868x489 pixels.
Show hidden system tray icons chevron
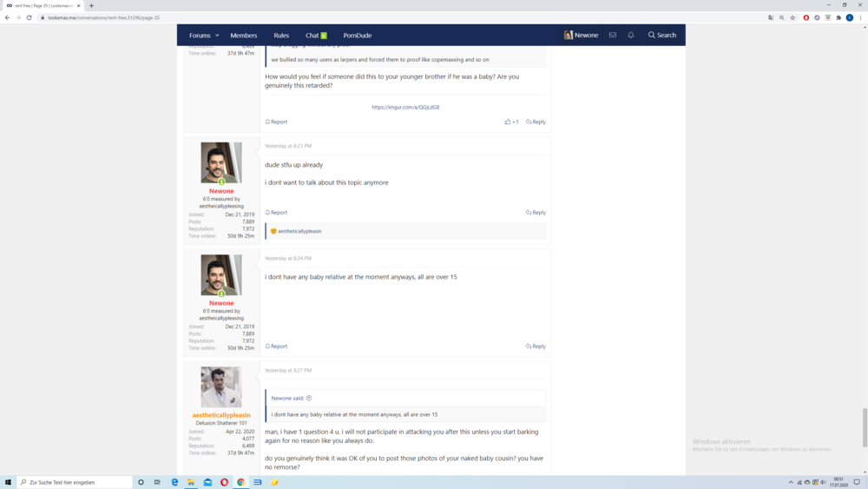(x=791, y=482)
